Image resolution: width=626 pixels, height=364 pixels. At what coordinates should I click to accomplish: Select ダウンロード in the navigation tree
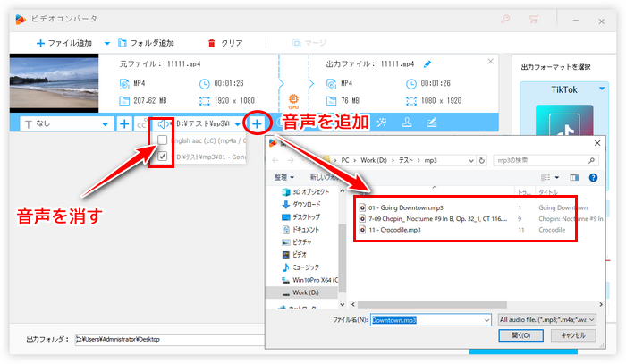(x=301, y=204)
